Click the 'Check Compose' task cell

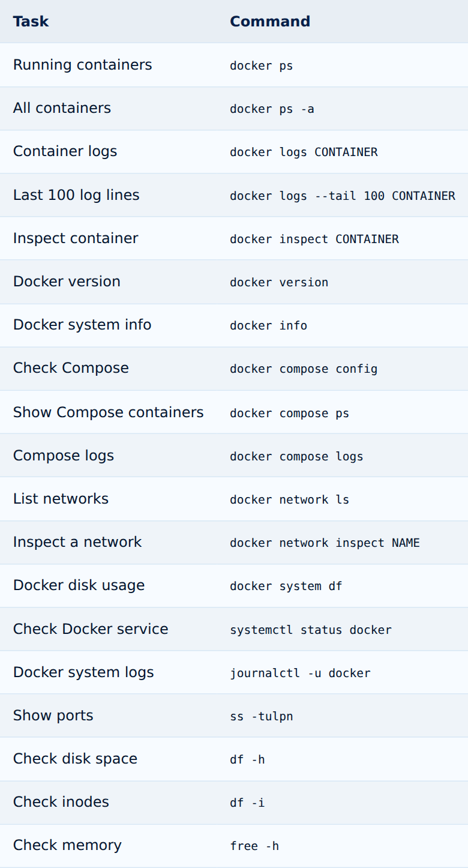pyautogui.click(x=71, y=368)
